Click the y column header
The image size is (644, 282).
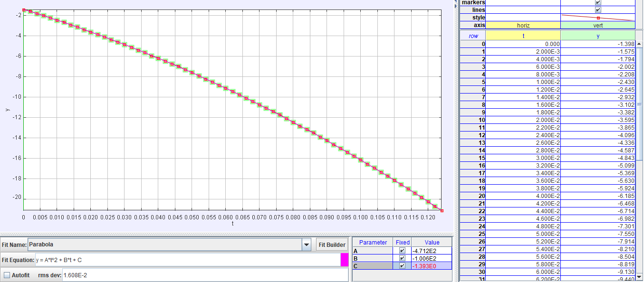coord(598,36)
